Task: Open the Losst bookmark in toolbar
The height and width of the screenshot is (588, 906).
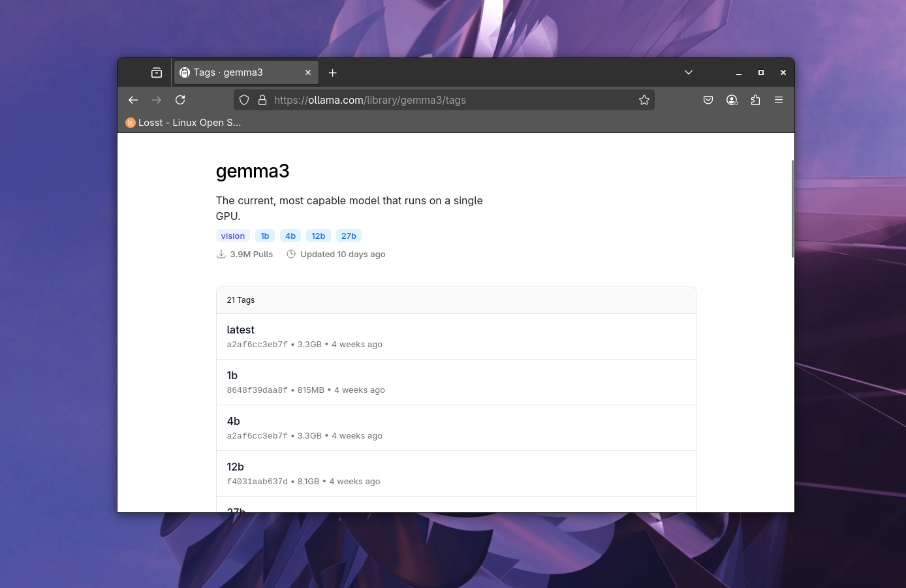Action: (183, 122)
